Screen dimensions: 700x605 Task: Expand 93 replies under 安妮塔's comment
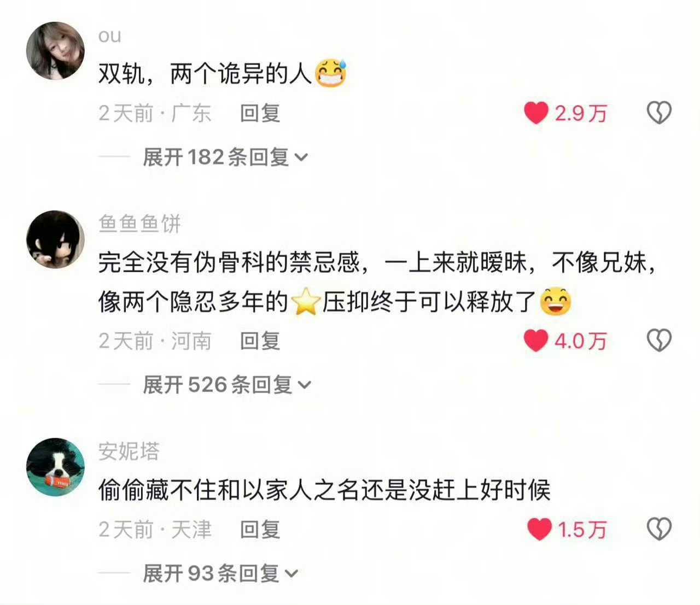[220, 573]
